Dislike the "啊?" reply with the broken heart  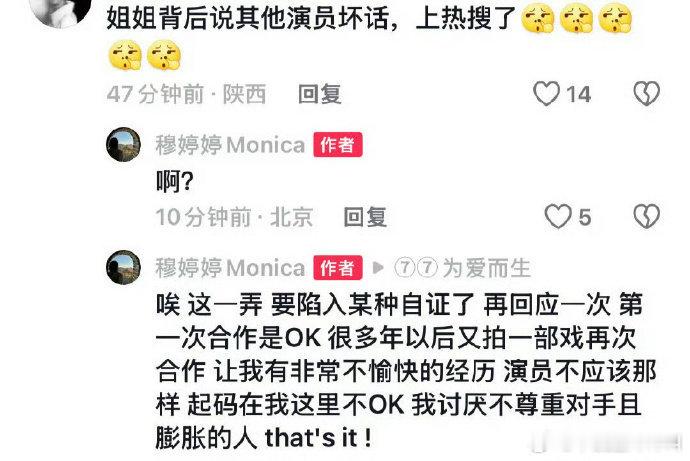(x=646, y=216)
